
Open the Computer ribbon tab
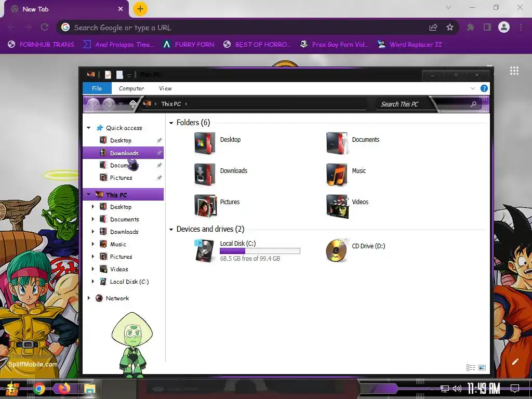pyautogui.click(x=131, y=88)
